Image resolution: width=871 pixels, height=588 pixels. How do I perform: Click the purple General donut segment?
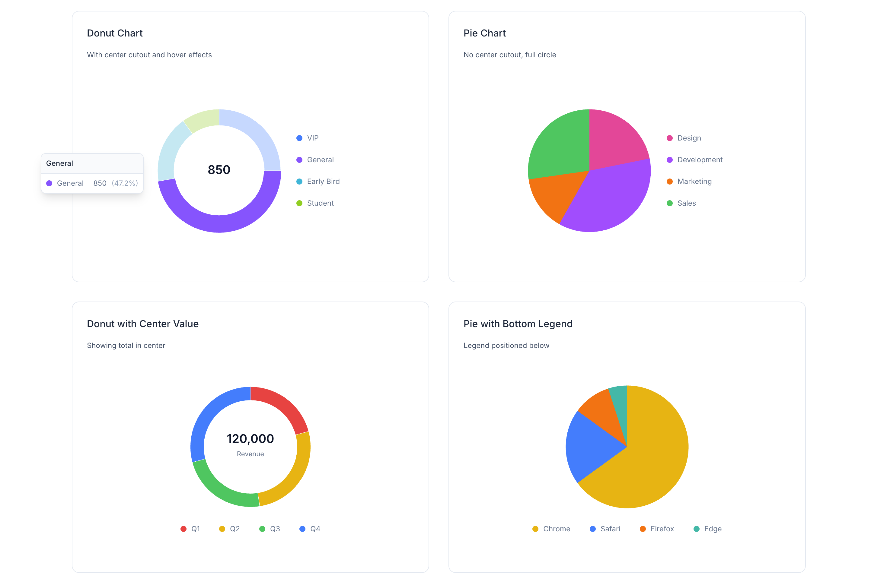pyautogui.click(x=219, y=224)
